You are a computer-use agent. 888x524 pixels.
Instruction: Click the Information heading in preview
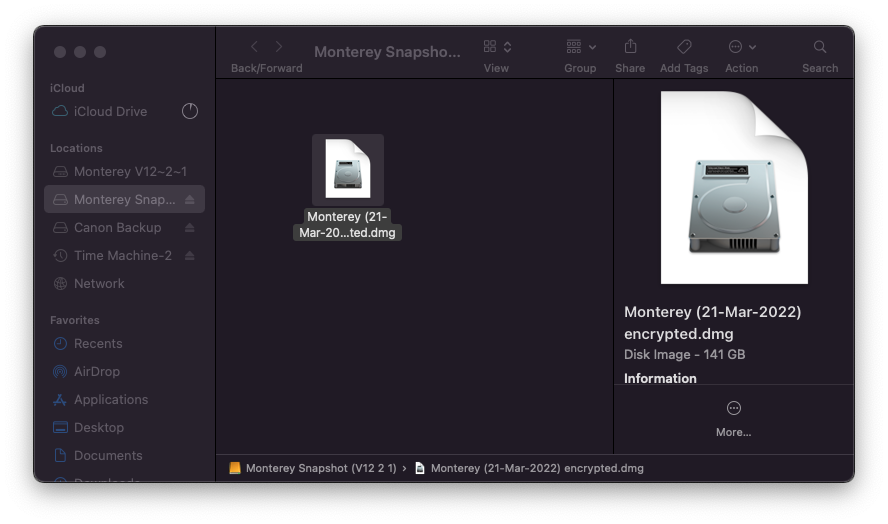pos(660,378)
